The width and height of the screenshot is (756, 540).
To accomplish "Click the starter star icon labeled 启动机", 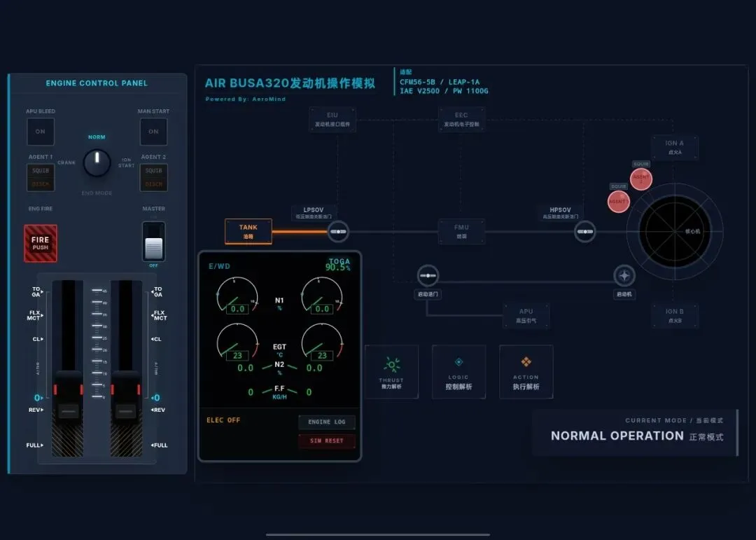I will pyautogui.click(x=624, y=275).
